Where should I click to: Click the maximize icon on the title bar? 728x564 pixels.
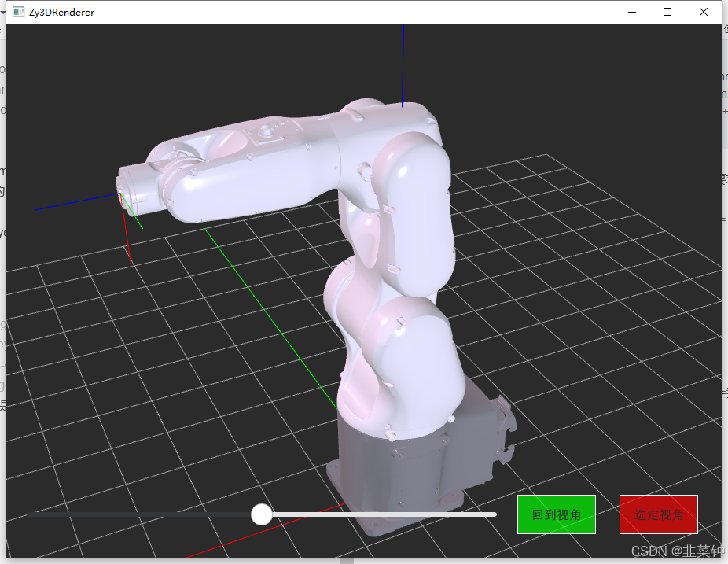[x=667, y=12]
